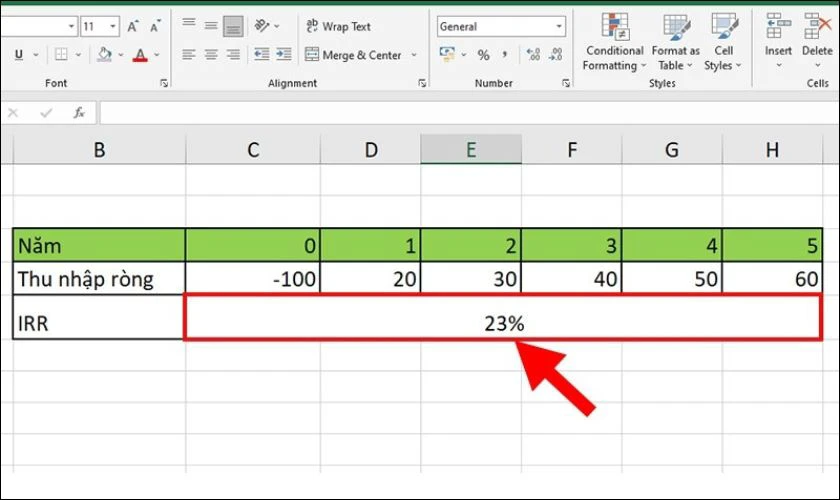Apply Comma Style number format

tap(505, 55)
